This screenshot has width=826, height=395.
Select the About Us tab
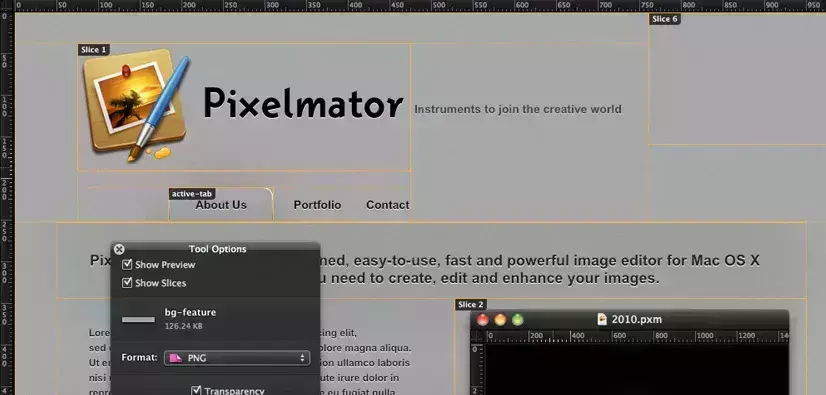(221, 205)
